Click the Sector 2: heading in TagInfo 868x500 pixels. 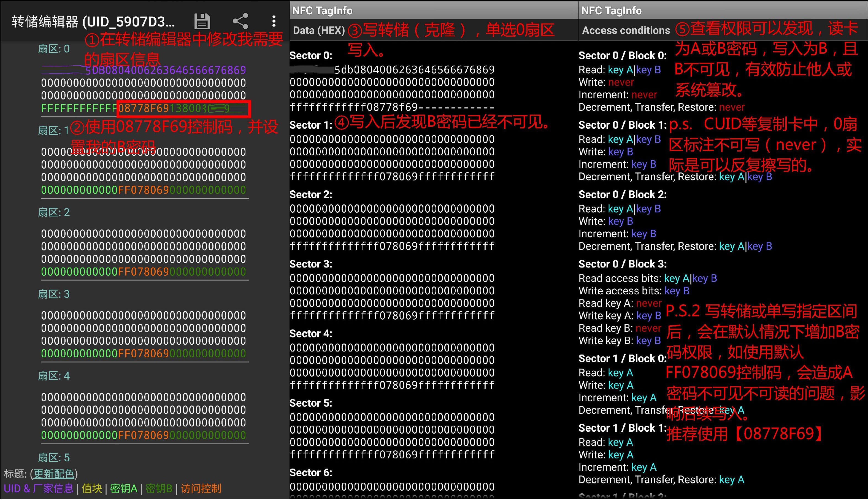(311, 195)
